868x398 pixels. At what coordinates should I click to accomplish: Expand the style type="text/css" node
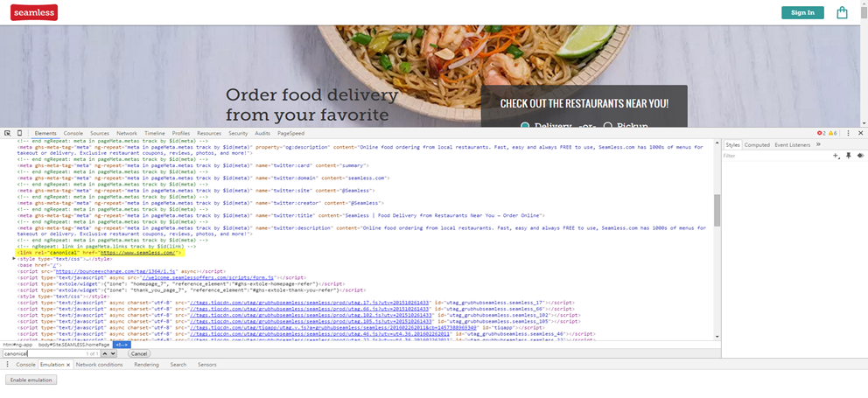(14, 259)
